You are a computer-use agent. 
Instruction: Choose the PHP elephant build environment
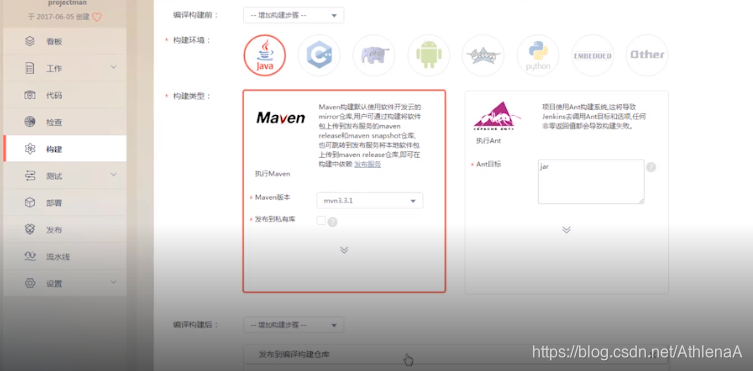click(x=374, y=55)
